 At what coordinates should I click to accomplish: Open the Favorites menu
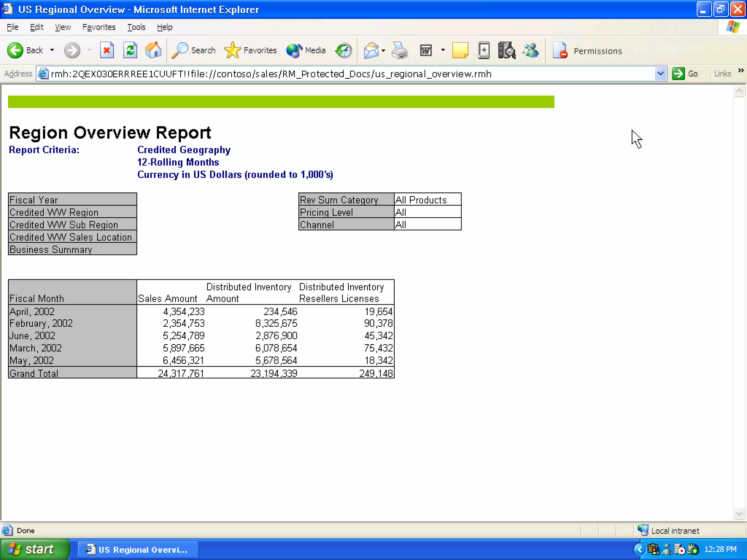pos(99,27)
